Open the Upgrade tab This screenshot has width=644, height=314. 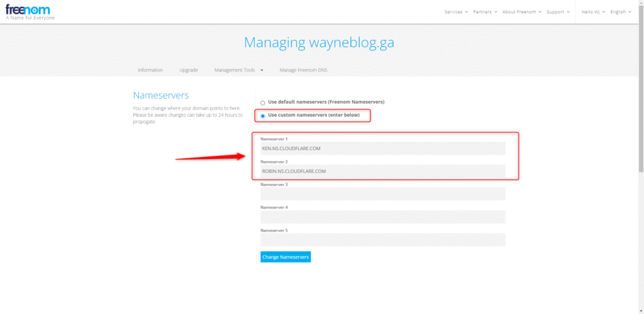pos(189,70)
